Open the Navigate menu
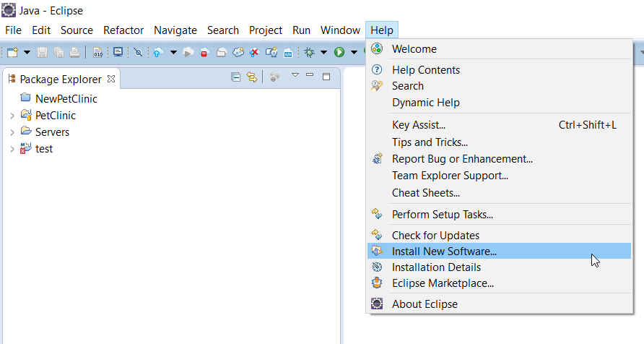 [175, 30]
